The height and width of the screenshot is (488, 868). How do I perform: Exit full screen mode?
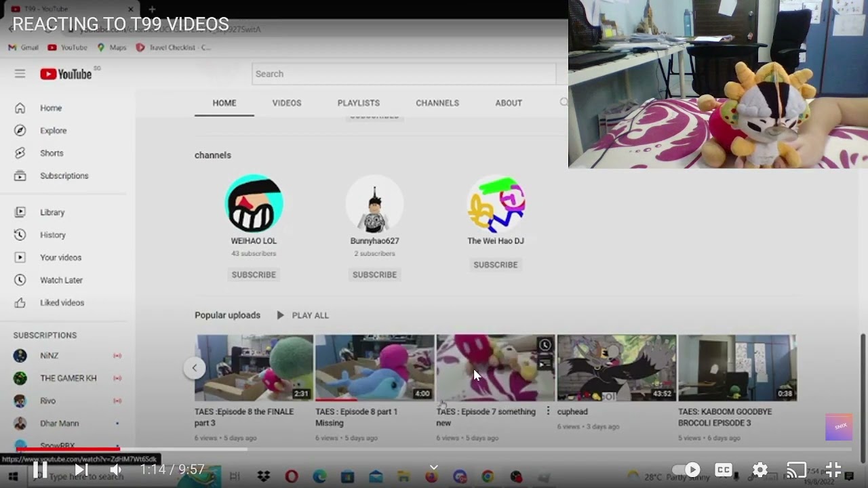tap(833, 470)
